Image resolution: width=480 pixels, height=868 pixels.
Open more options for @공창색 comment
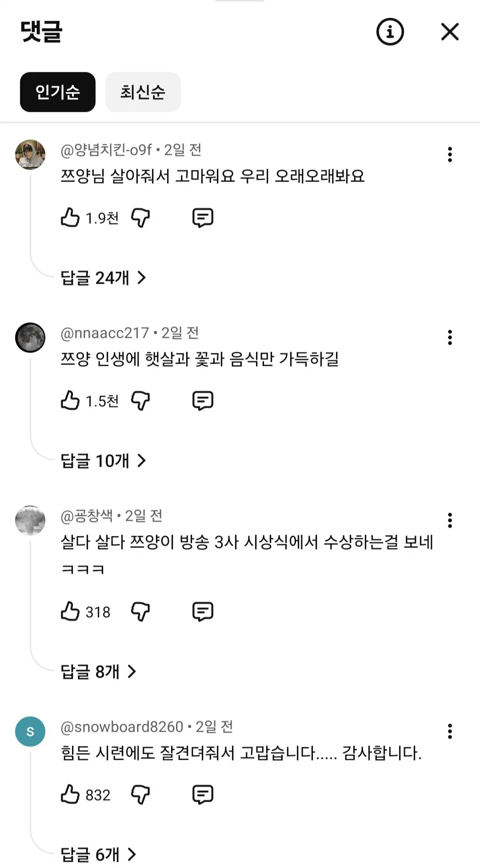[x=450, y=520]
